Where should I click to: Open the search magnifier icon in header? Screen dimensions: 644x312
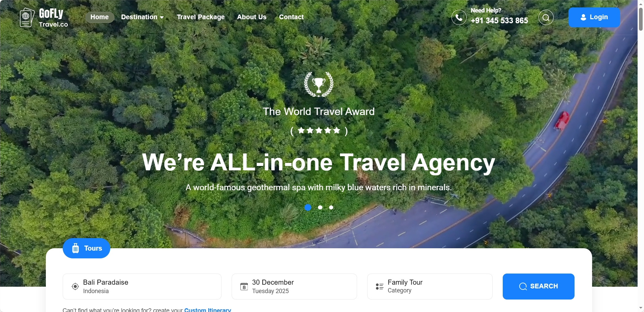[546, 17]
